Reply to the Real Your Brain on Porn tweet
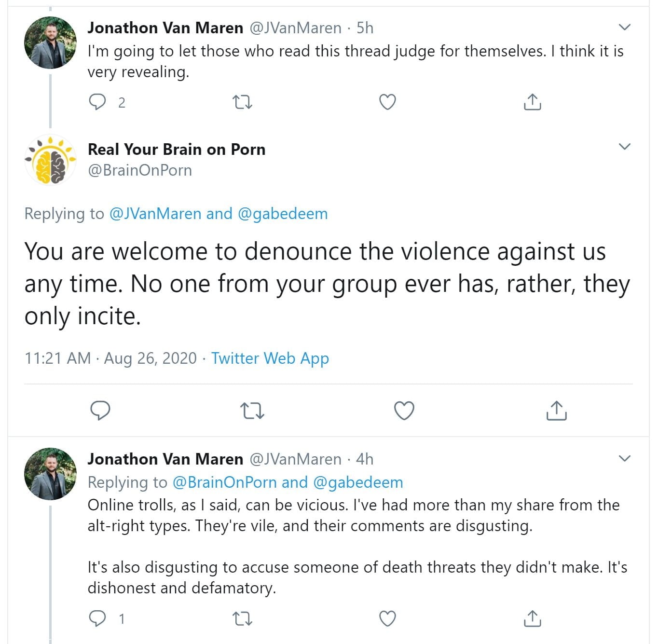Viewport: 658px width, 644px height. [x=100, y=411]
